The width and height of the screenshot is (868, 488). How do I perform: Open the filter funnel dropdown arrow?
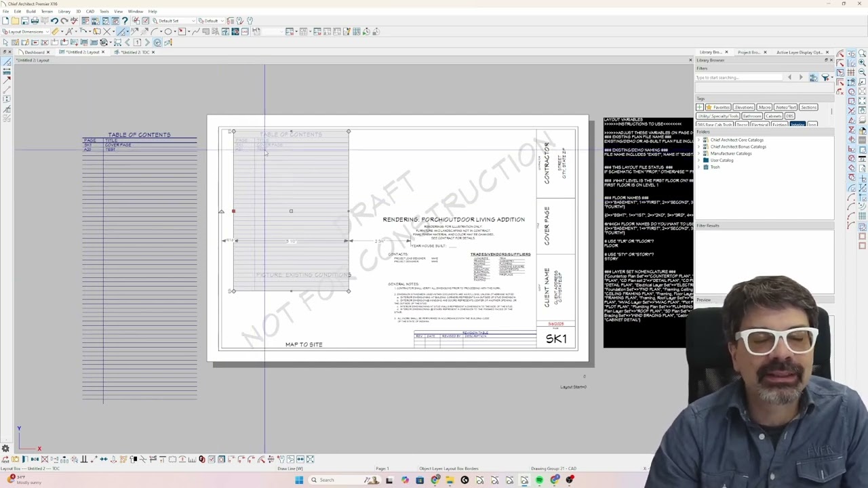click(832, 77)
